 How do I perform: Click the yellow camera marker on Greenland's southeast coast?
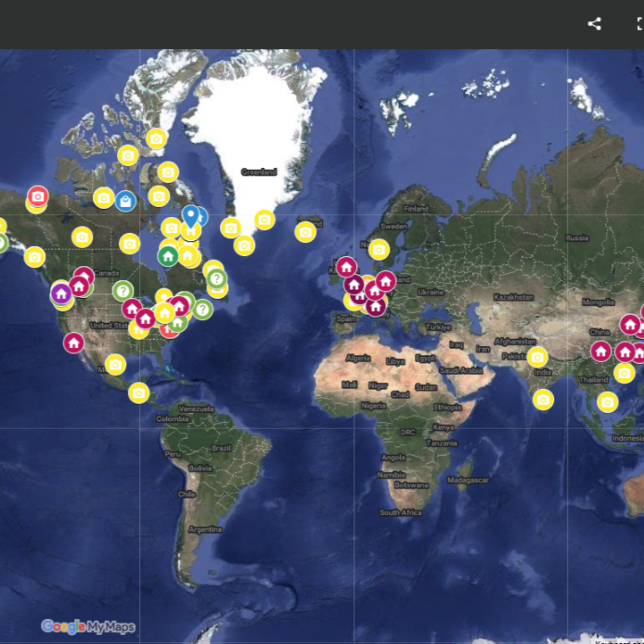coord(264,220)
